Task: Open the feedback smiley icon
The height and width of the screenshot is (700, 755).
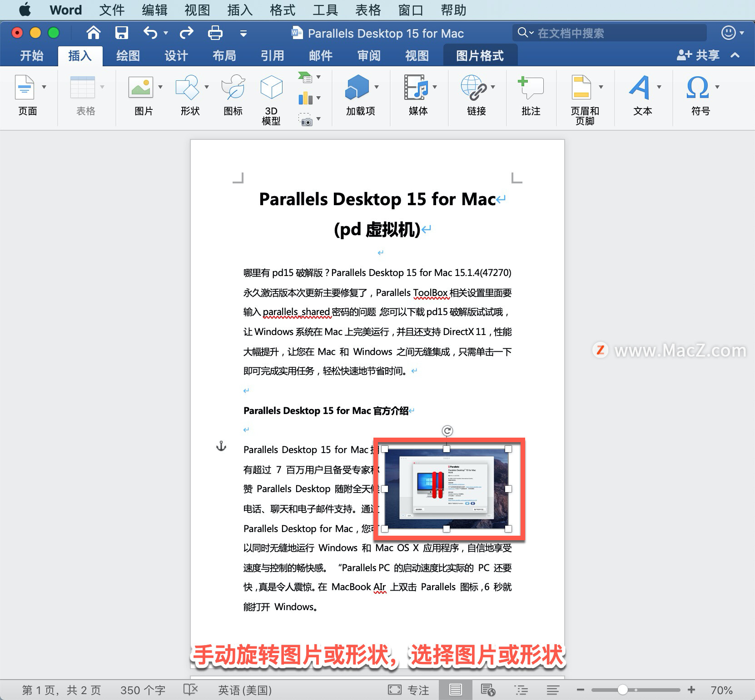Action: point(728,33)
